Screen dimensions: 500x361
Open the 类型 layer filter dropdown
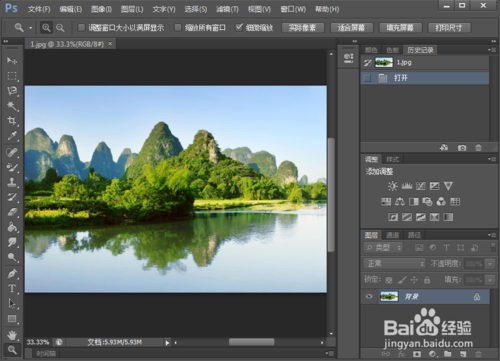pos(383,247)
